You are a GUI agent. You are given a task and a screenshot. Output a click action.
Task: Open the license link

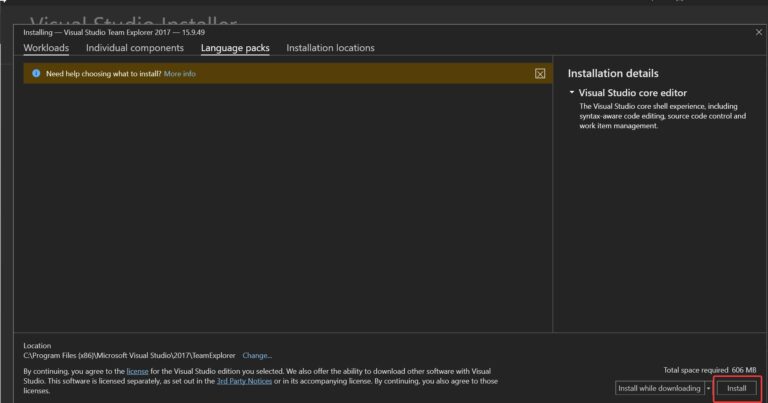click(x=137, y=370)
